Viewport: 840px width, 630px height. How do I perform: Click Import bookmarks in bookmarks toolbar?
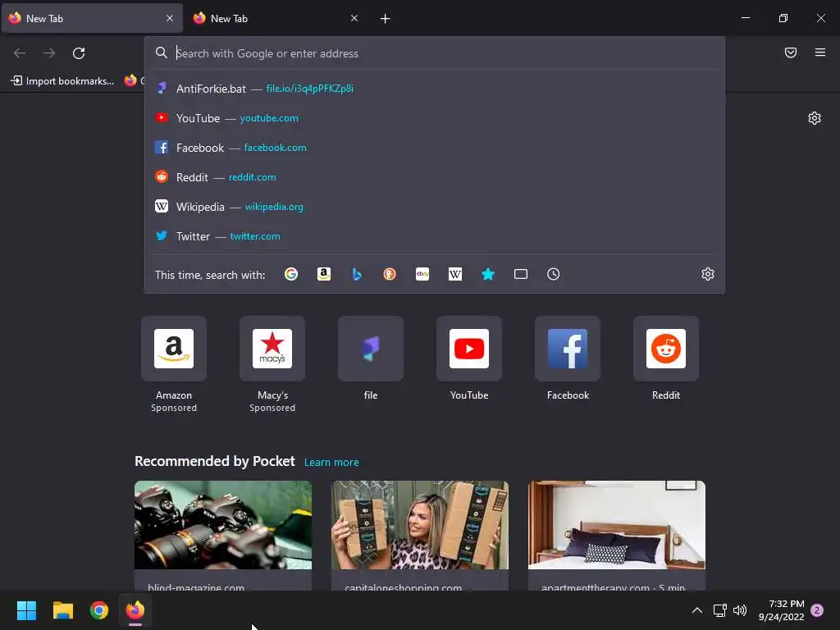click(x=62, y=81)
